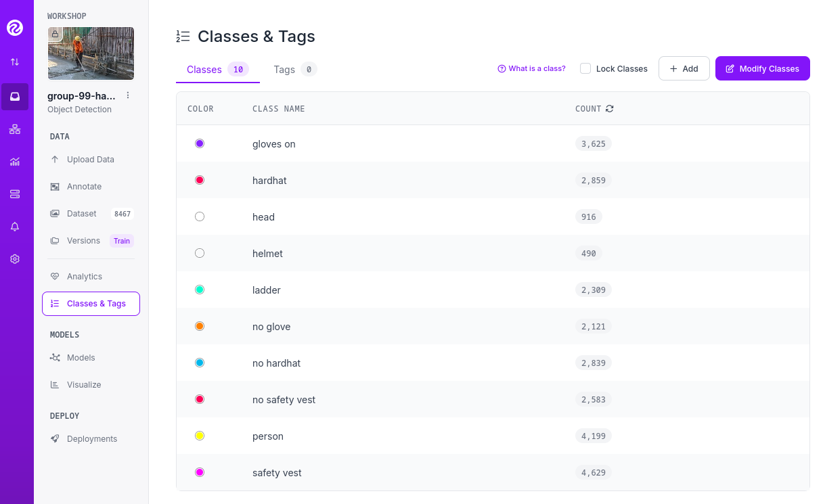The image size is (823, 504).
Task: Click the count 3,625 badge
Action: click(594, 143)
